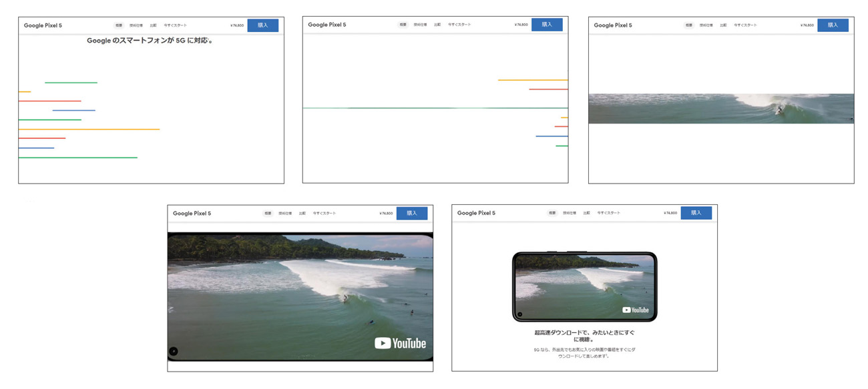
Task: Open 今すぐスタート in the frame with large surf video
Action: tap(324, 214)
